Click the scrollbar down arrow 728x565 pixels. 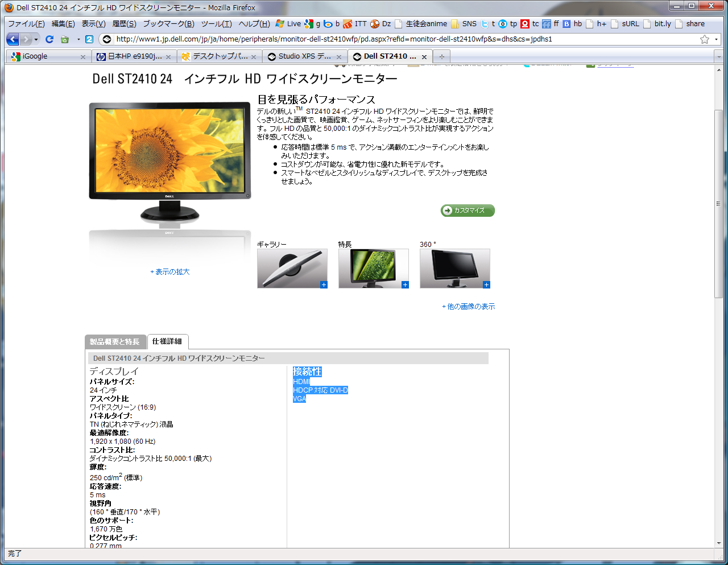[719, 543]
